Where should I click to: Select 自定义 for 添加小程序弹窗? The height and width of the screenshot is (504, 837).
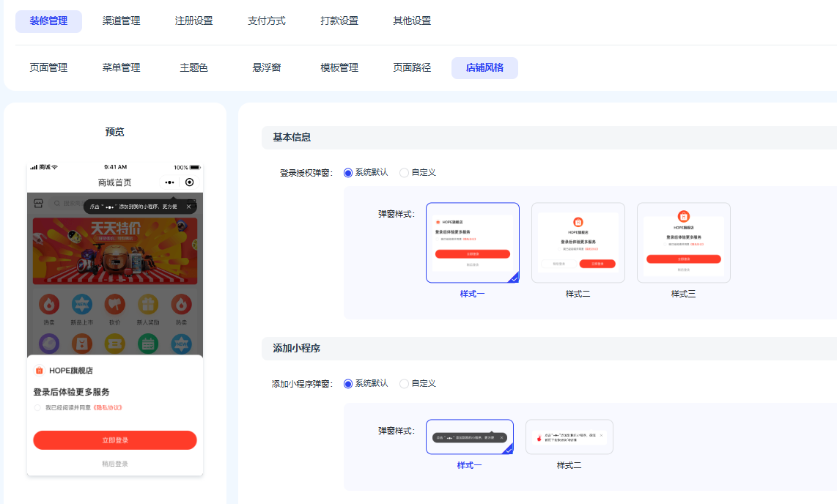[x=404, y=384]
